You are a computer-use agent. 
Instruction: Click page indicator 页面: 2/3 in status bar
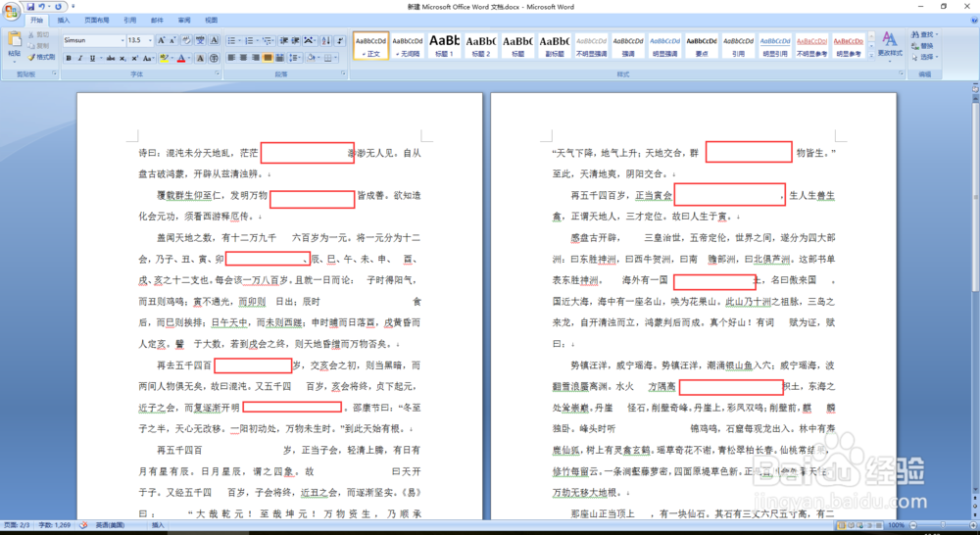coord(17,525)
